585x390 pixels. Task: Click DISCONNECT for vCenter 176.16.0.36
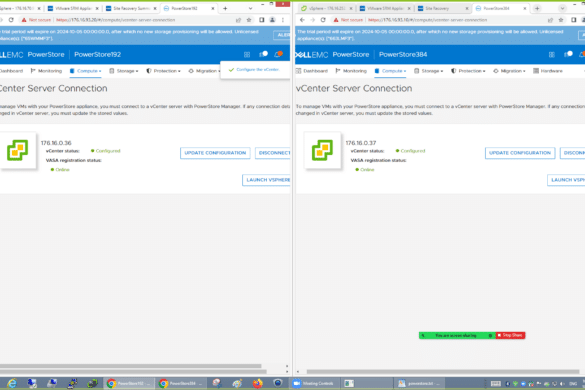[273, 153]
